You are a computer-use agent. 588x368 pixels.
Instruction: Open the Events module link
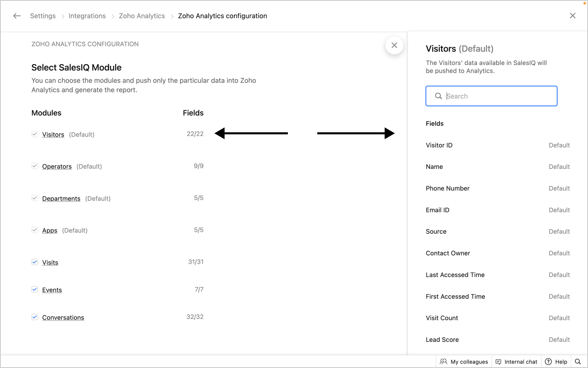(x=52, y=290)
